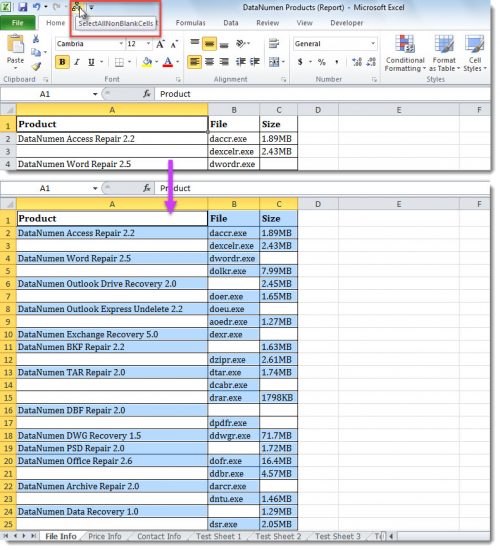Toggle Center text alignment
The height and width of the screenshot is (550, 500).
tap(209, 62)
